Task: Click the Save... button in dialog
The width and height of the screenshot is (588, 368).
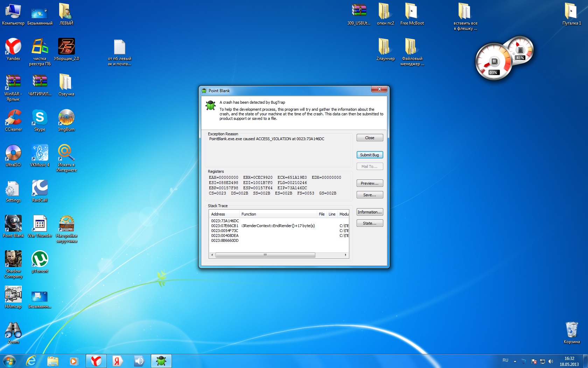Action: pyautogui.click(x=370, y=195)
